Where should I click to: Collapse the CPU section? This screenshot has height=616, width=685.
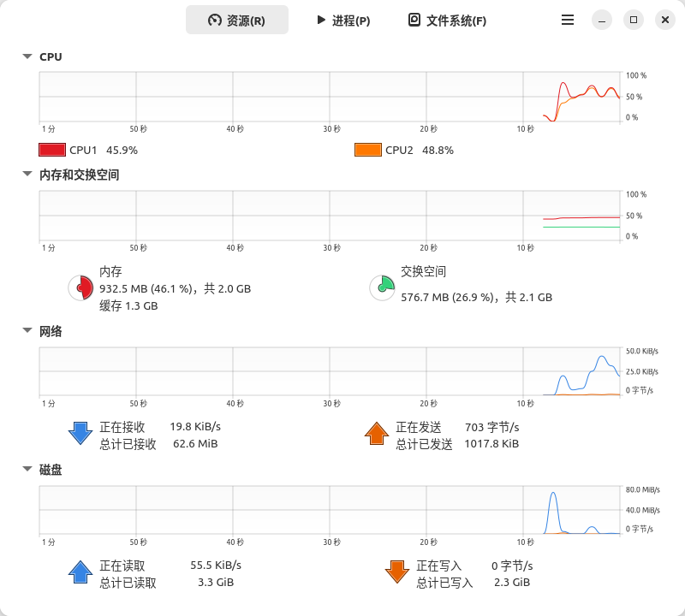click(27, 57)
